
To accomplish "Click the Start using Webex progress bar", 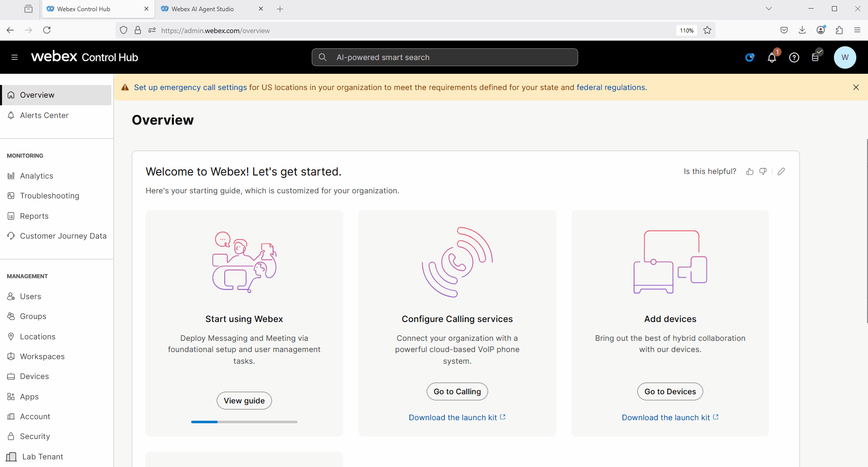I will [x=244, y=422].
